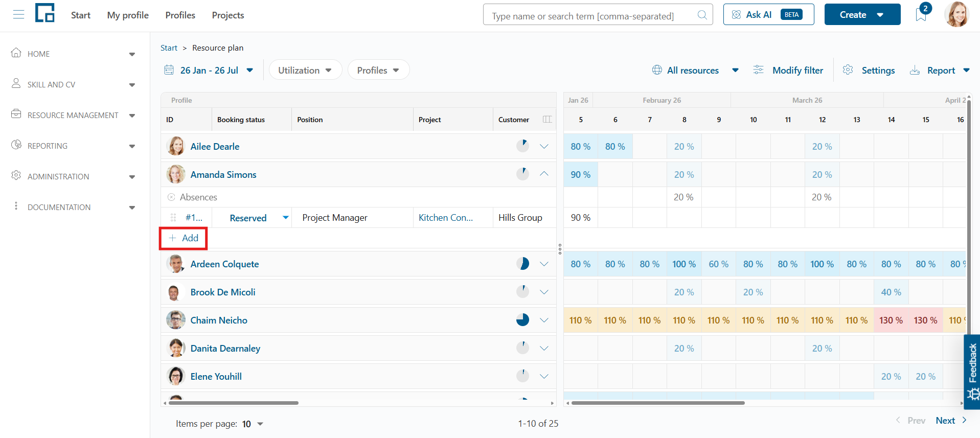
Task: Expand the Brook De Micoli row
Action: click(544, 292)
